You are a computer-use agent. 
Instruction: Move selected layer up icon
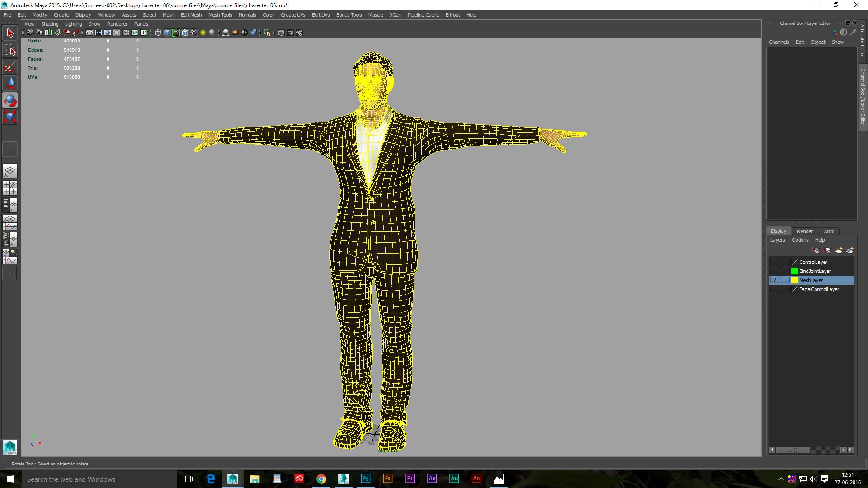(816, 250)
